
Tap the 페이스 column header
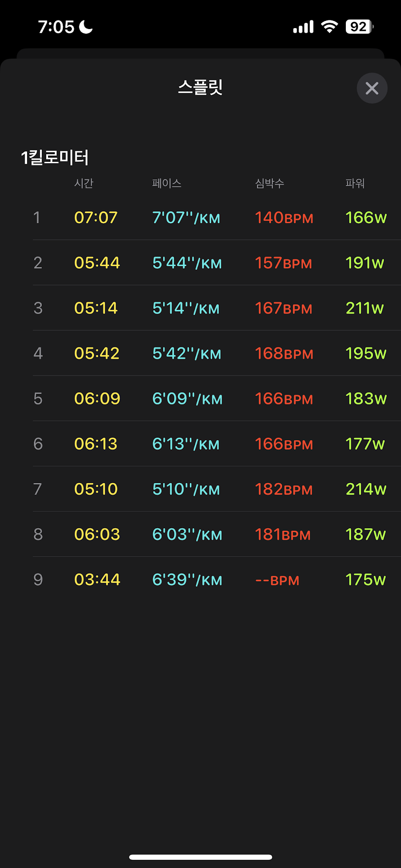(x=166, y=183)
